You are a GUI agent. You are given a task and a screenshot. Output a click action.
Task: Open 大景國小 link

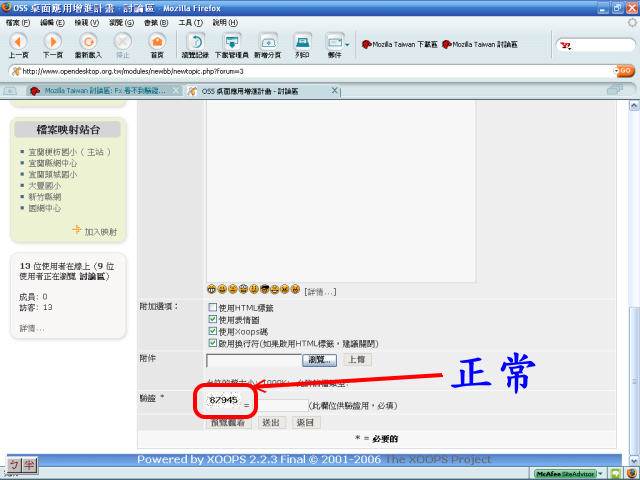click(44, 186)
